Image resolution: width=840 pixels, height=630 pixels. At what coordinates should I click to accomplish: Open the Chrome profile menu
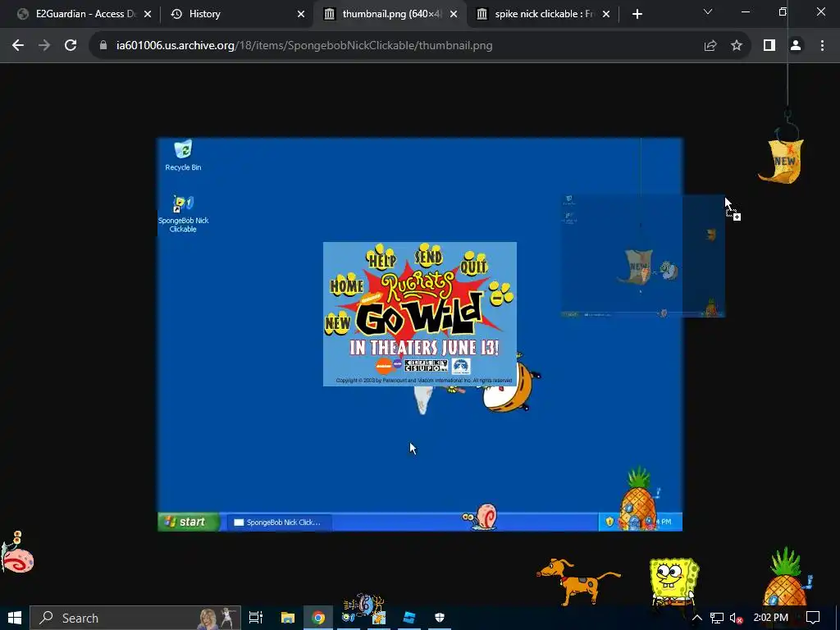[796, 46]
